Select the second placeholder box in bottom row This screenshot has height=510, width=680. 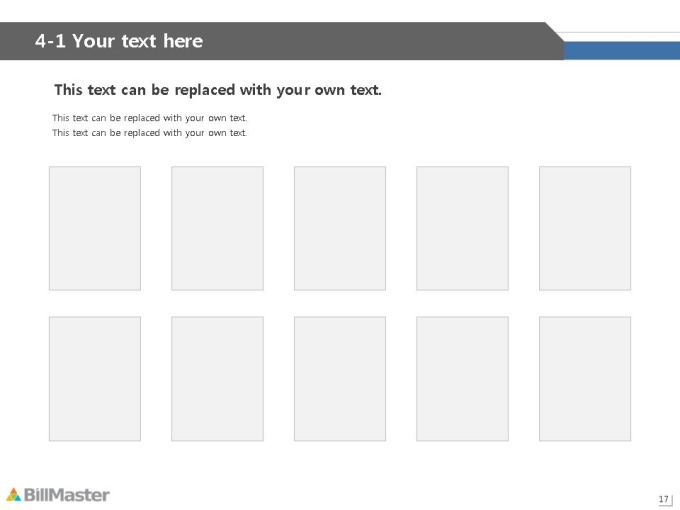coord(217,379)
